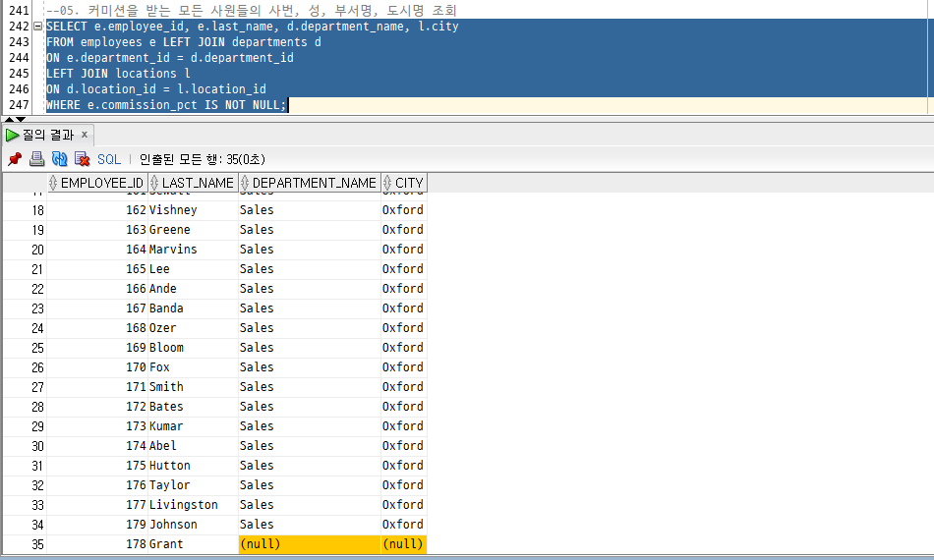Viewport: 934px width, 560px height.
Task: Click the SQL link in the results toolbar
Action: point(109,159)
